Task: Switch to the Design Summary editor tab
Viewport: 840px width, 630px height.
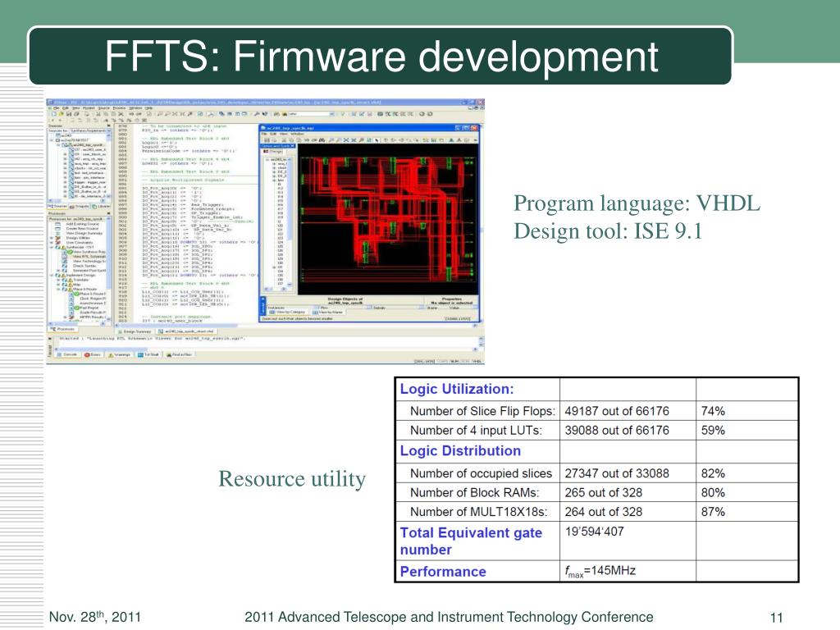Action: [135, 331]
